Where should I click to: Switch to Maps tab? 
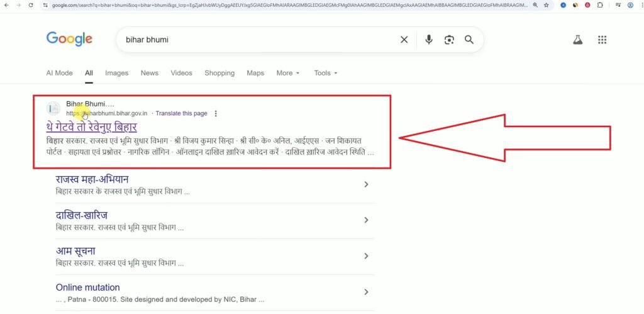[x=255, y=73]
